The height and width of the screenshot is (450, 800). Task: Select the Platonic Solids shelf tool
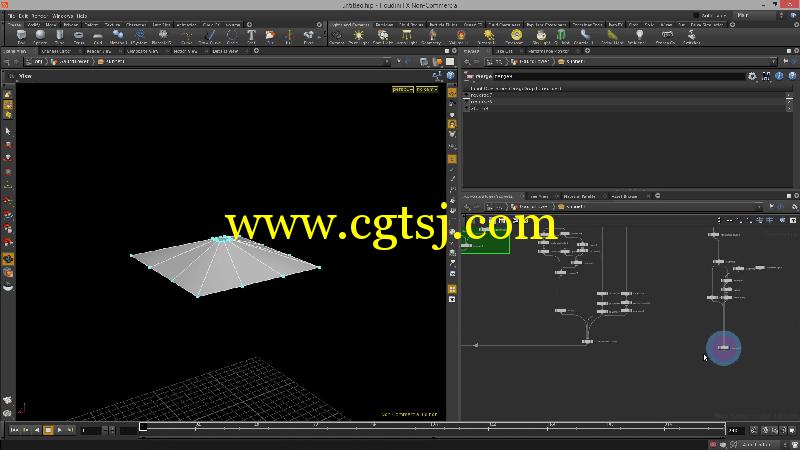coord(163,36)
